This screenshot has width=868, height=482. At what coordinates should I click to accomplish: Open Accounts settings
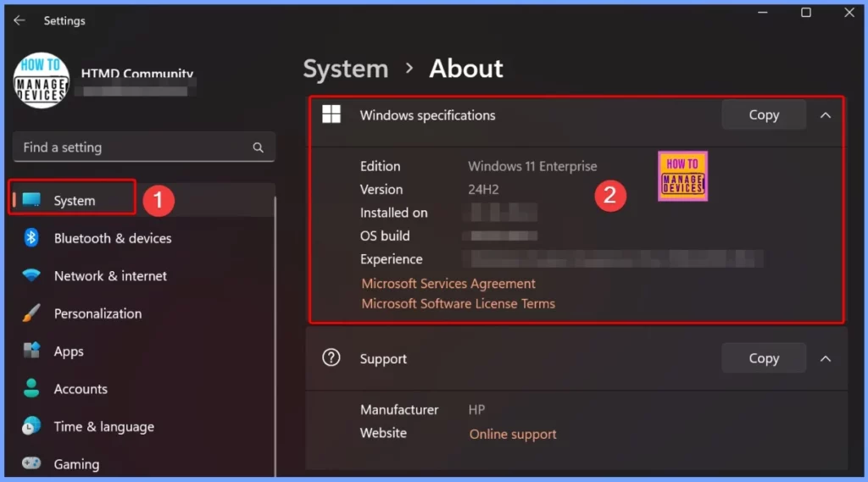[x=81, y=389]
